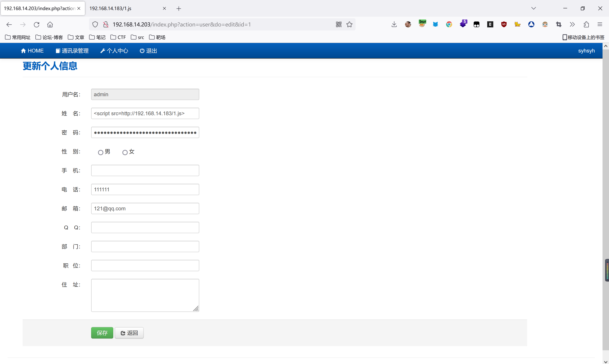Expand the list all tabs dropdown
Viewport: 609px width, 364px height.
pyautogui.click(x=533, y=8)
